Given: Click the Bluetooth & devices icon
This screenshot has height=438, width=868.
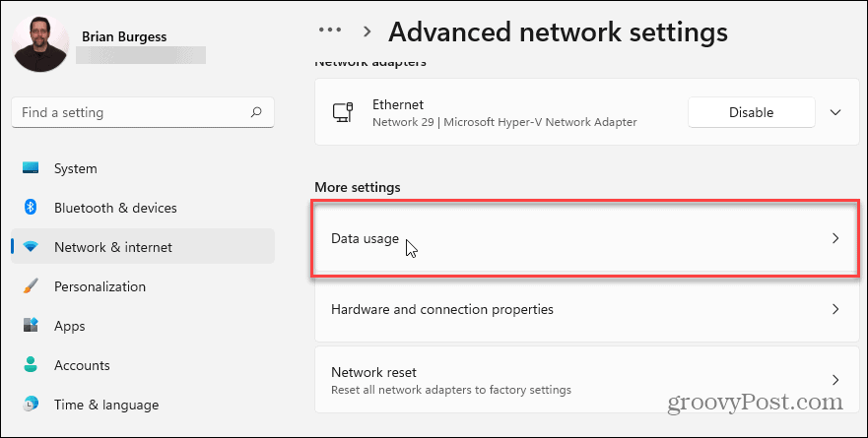Looking at the screenshot, I should (x=31, y=208).
